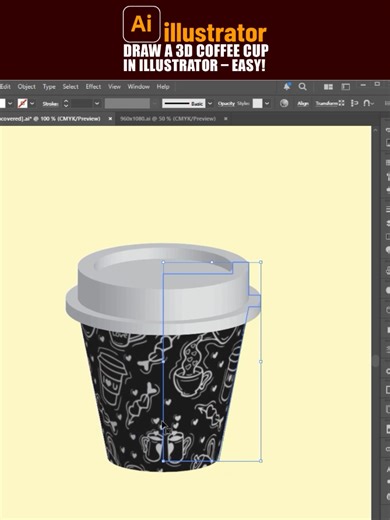Image resolution: width=390 pixels, height=520 pixels.
Task: Open the Recolor Artwork globe icon
Action: [284, 103]
